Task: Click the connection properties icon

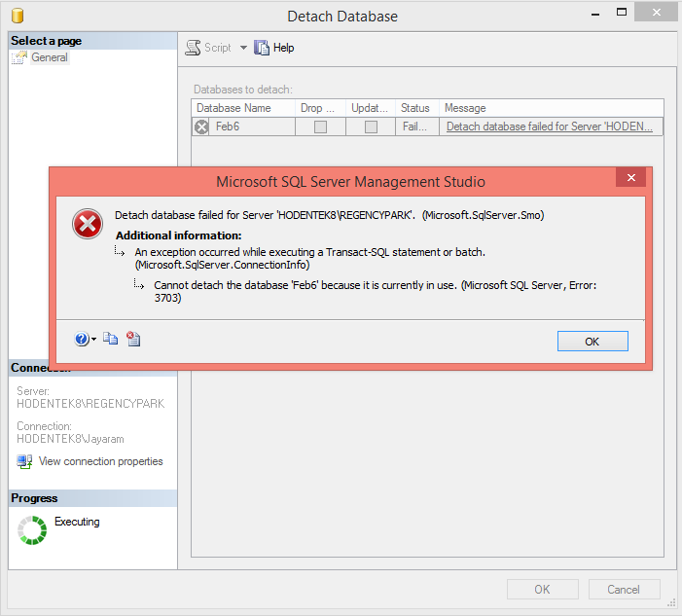Action: coord(24,461)
